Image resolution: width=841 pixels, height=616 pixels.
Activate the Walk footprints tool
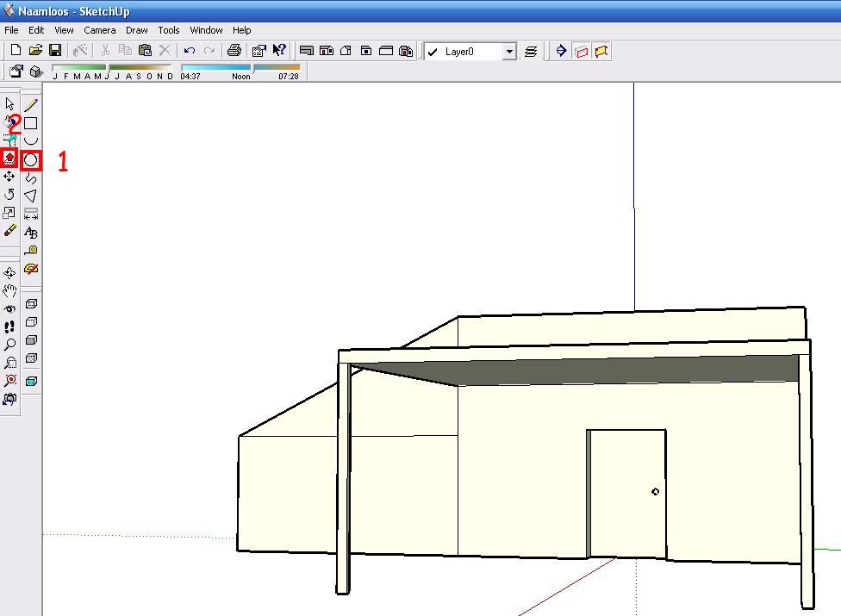tap(9, 327)
